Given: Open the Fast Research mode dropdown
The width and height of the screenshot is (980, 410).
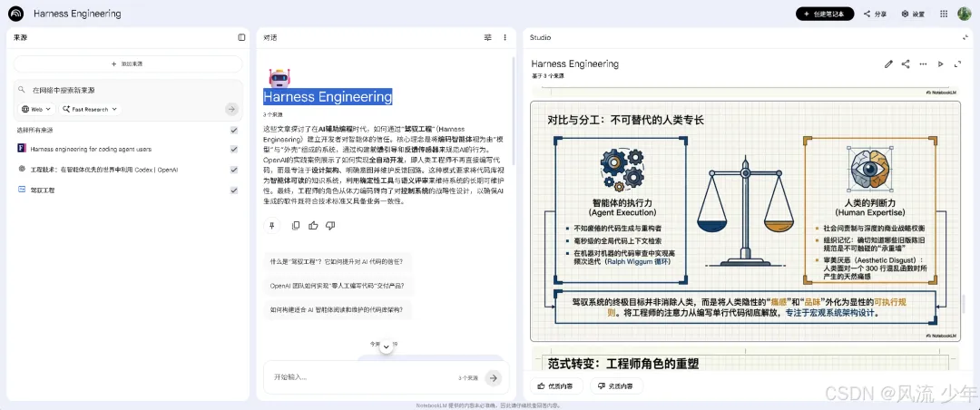Looking at the screenshot, I should pyautogui.click(x=90, y=110).
